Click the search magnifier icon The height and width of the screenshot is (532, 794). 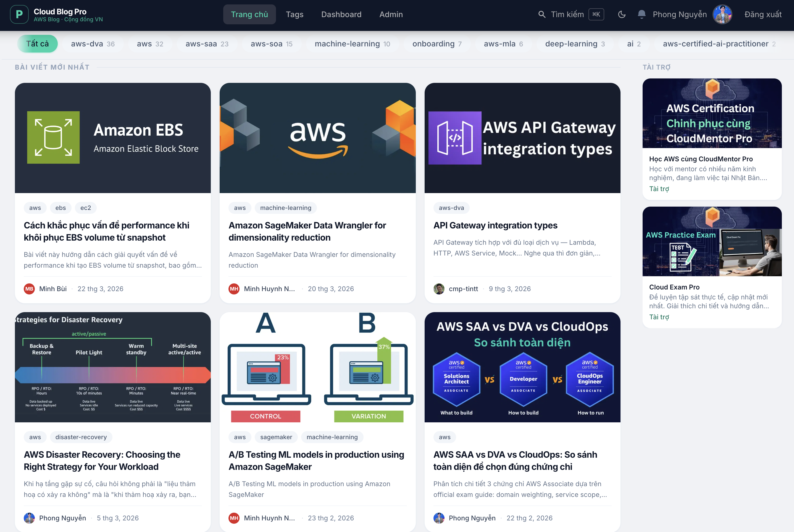click(x=542, y=15)
